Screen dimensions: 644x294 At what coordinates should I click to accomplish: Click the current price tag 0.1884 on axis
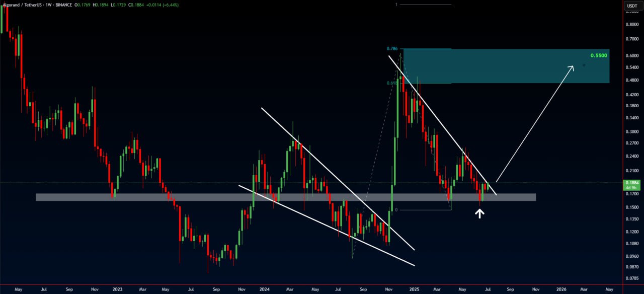[x=631, y=185]
